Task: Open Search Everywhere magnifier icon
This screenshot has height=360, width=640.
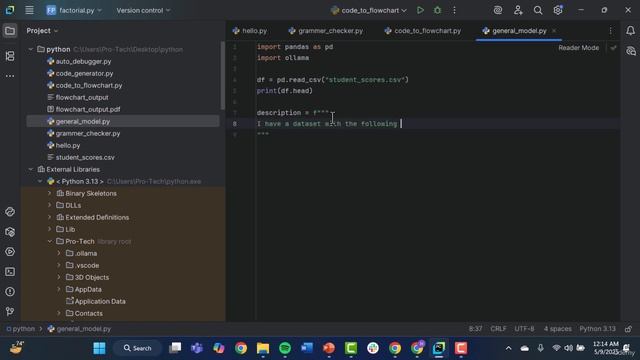Action: [538, 10]
